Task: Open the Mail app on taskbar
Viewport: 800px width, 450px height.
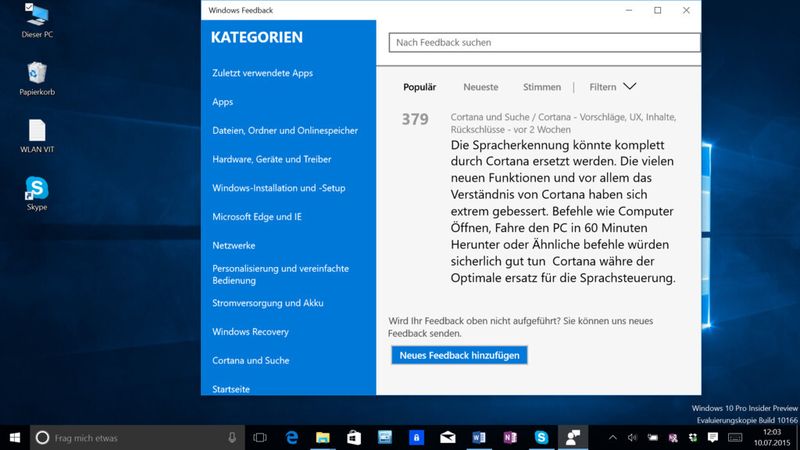Action: 447,438
